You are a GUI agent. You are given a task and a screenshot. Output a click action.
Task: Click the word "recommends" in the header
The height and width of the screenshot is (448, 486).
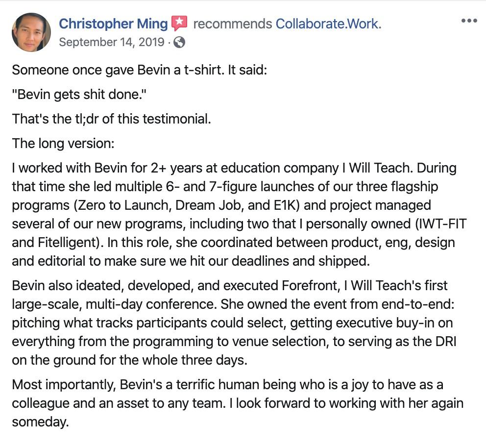tap(232, 23)
